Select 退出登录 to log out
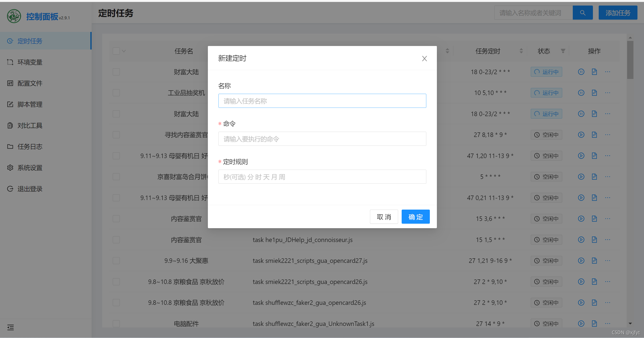 click(x=45, y=189)
